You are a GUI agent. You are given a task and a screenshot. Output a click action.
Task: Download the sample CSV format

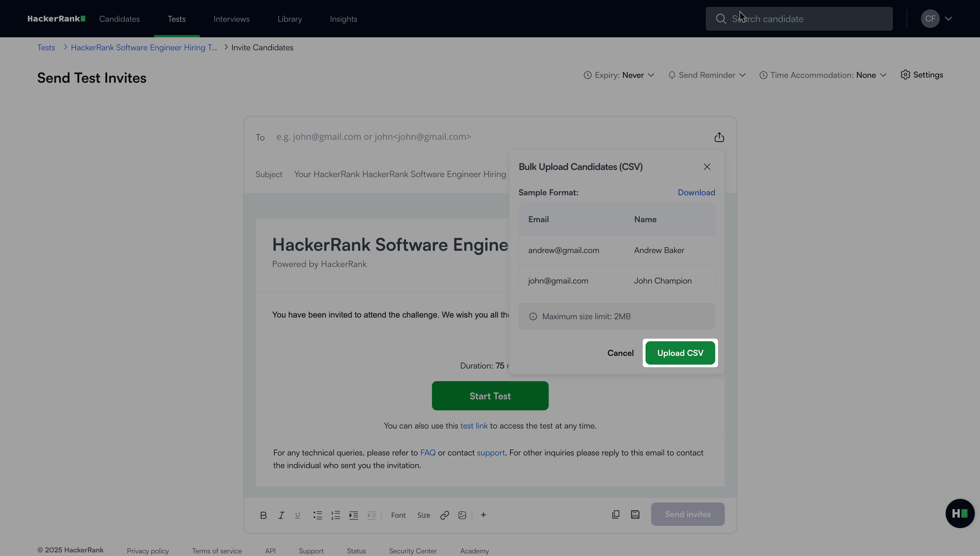click(696, 192)
